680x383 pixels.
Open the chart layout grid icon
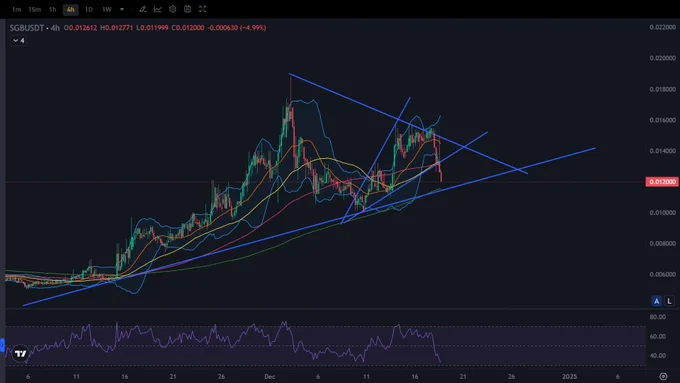(187, 9)
